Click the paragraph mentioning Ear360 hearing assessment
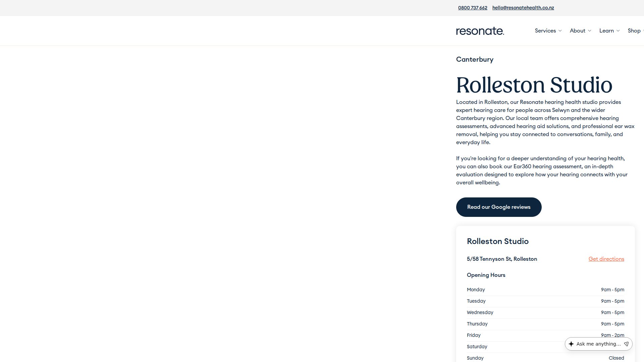This screenshot has width=644, height=362. pyautogui.click(x=542, y=170)
